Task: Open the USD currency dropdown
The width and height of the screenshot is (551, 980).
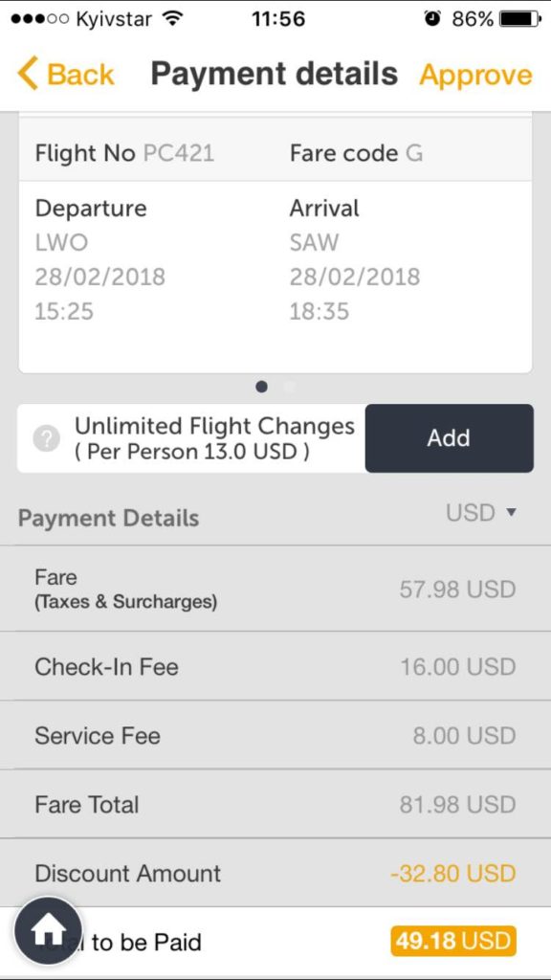Action: pos(481,513)
